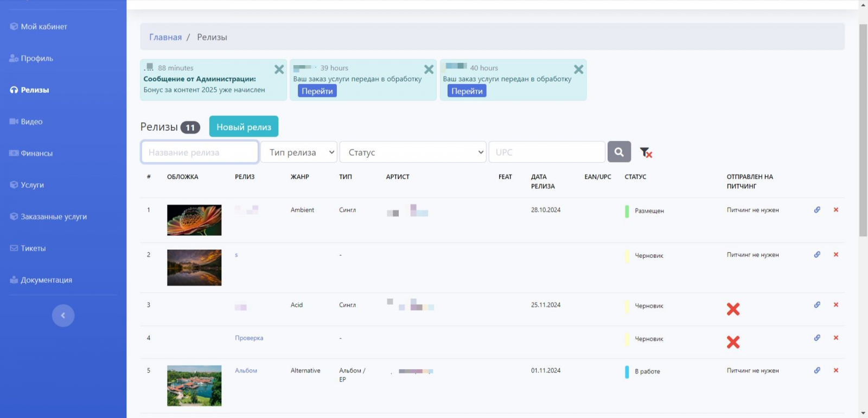The width and height of the screenshot is (868, 418).
Task: Go to Тикеты in the sidebar
Action: [33, 249]
